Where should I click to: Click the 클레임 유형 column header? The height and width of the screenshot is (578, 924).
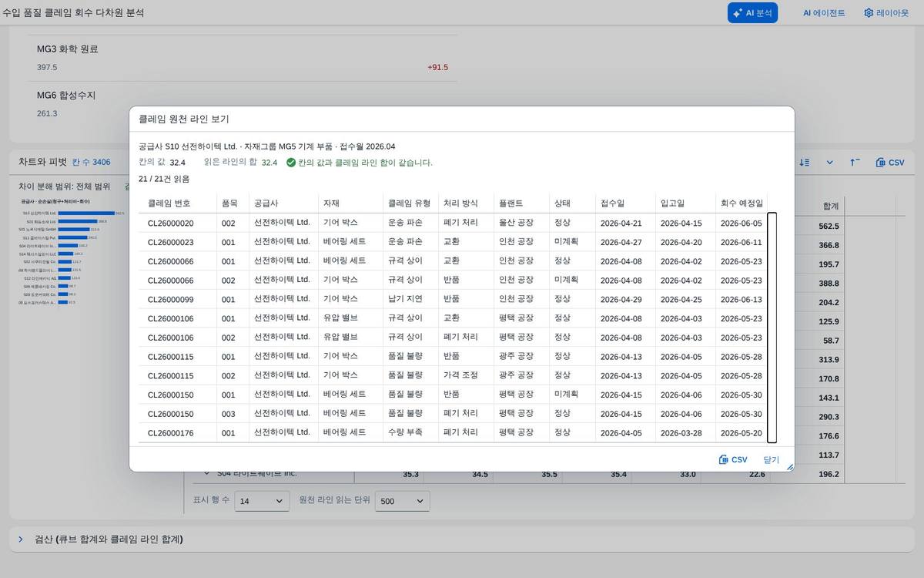point(410,203)
